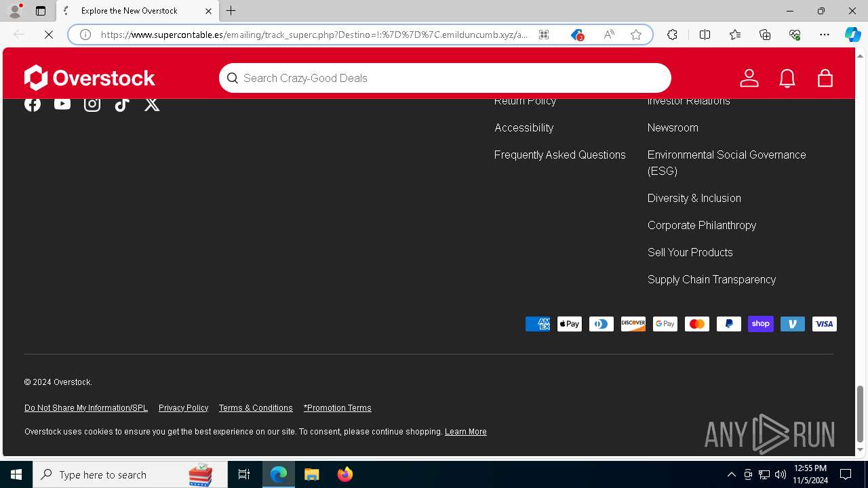Viewport: 868px width, 488px height.
Task: Open Environmental Social Governance (ESG) link
Action: pos(727,163)
